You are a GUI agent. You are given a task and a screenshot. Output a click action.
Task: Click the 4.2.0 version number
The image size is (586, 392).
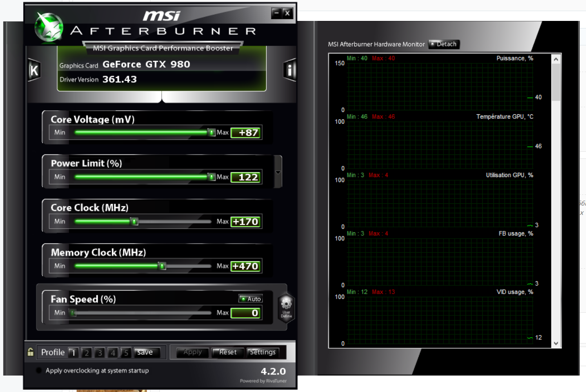click(x=273, y=371)
